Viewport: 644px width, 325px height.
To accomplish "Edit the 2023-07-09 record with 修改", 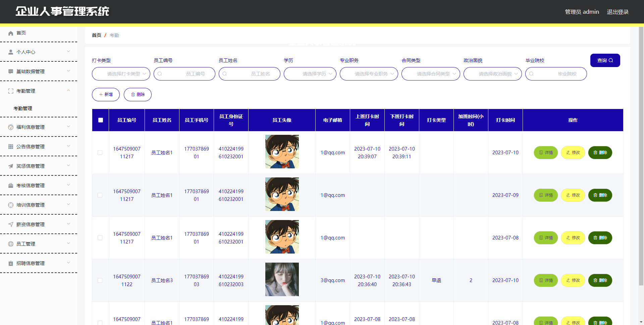I will [573, 195].
